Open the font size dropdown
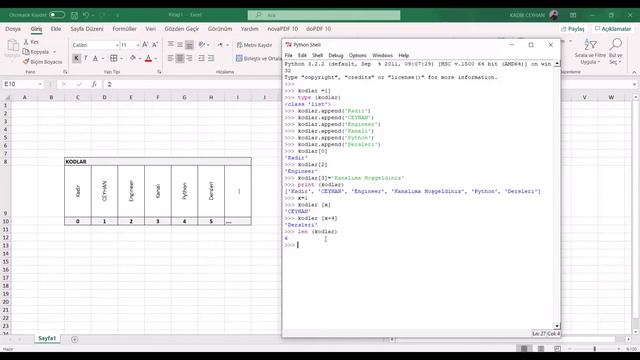The height and width of the screenshot is (360, 640). point(138,45)
